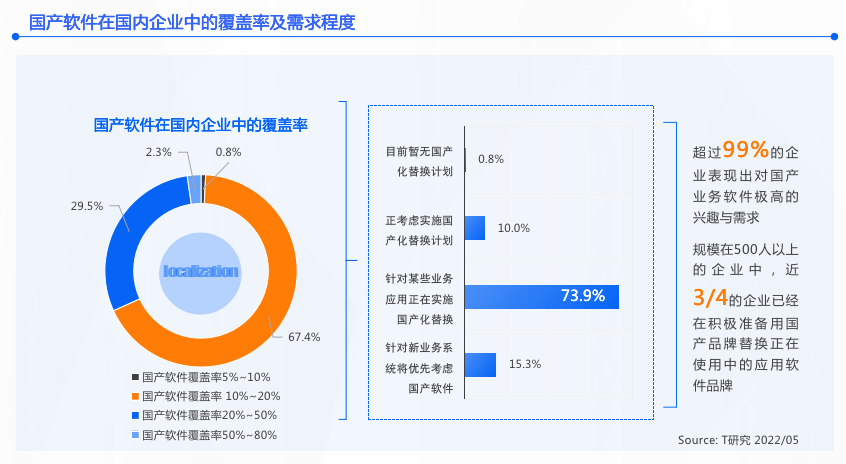Click the Source: T研究 2022/05 text
846x464 pixels.
tap(738, 440)
